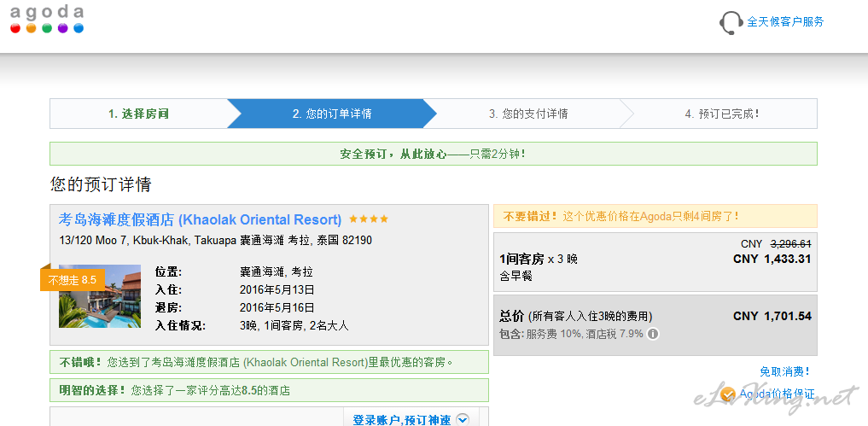This screenshot has height=426, width=868.
Task: Click check-out date 2016年5月16日
Action: pos(277,307)
